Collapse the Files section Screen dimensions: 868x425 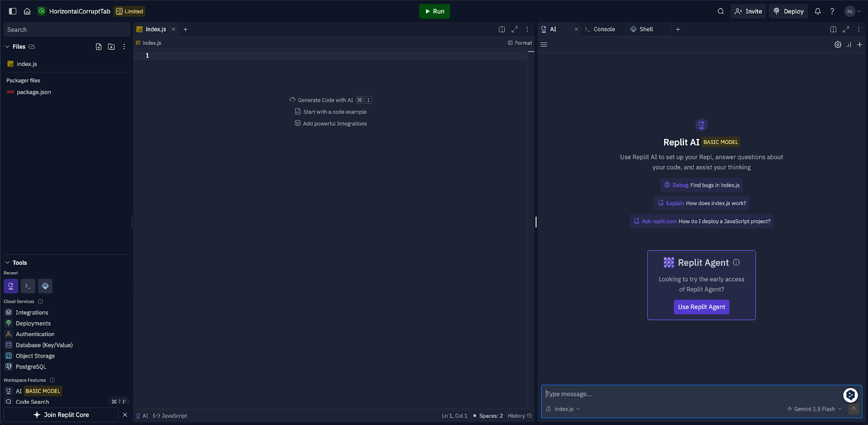tap(7, 47)
